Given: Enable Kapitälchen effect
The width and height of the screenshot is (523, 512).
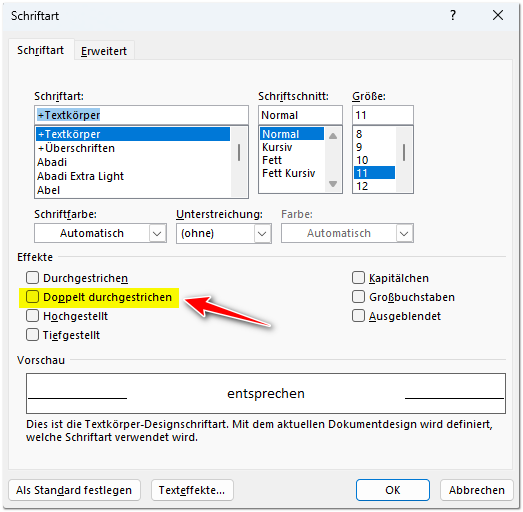Looking at the screenshot, I should pos(358,278).
